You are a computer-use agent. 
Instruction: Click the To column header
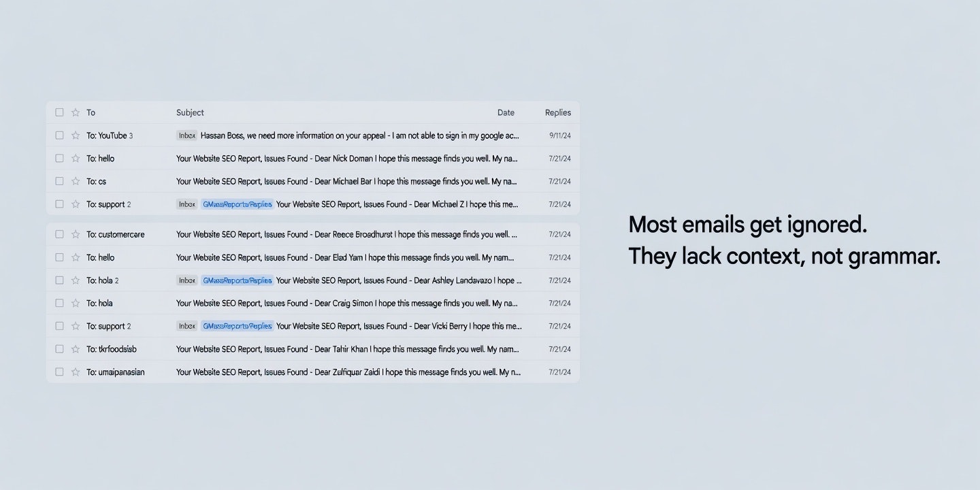(91, 113)
